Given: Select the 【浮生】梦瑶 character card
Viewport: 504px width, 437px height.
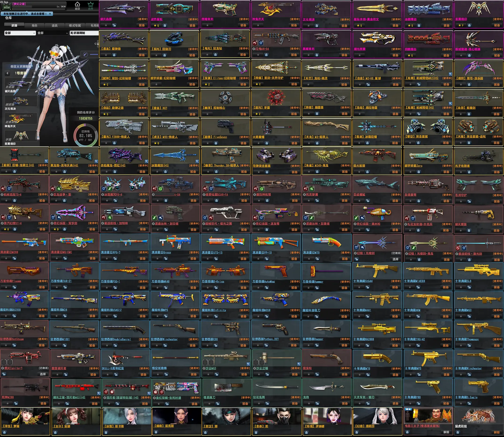Looking at the screenshot, I should point(25,421).
